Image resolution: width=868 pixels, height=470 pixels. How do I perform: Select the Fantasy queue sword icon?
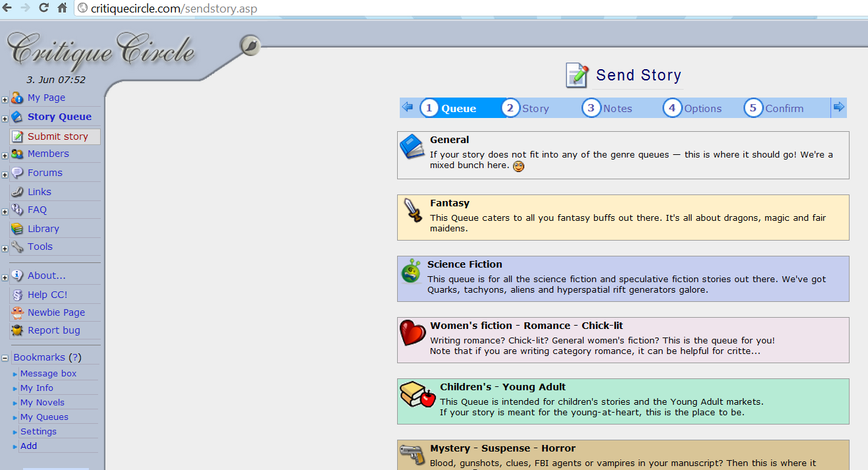[413, 210]
